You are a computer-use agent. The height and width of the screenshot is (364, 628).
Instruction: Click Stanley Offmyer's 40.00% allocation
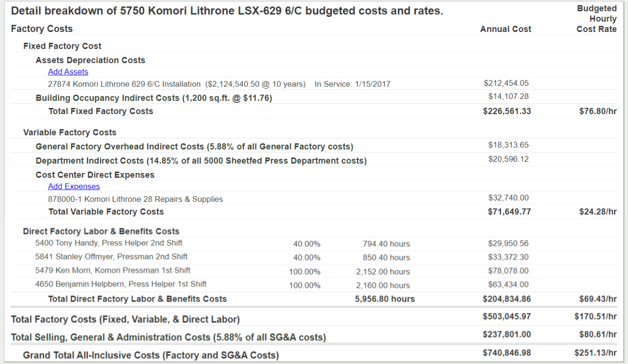point(307,258)
